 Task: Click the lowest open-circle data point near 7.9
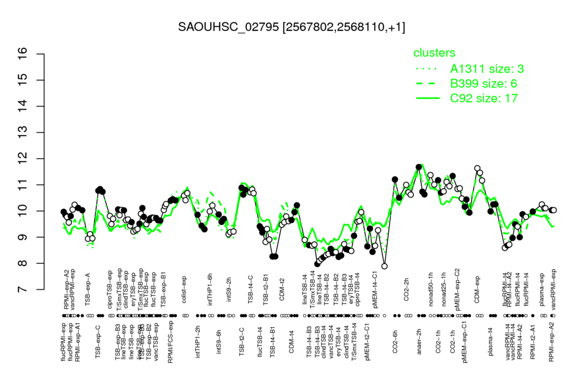384,266
